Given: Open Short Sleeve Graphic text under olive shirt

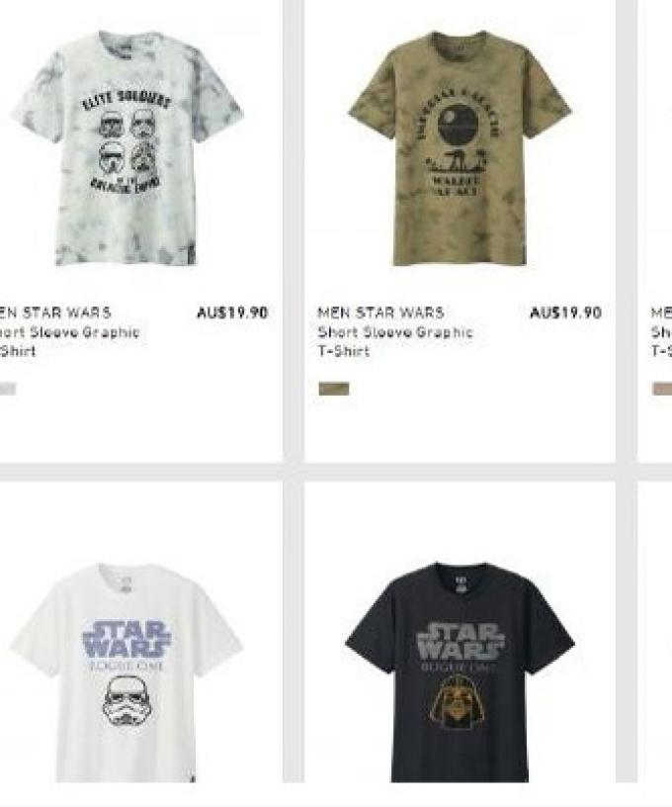Looking at the screenshot, I should pos(395,332).
